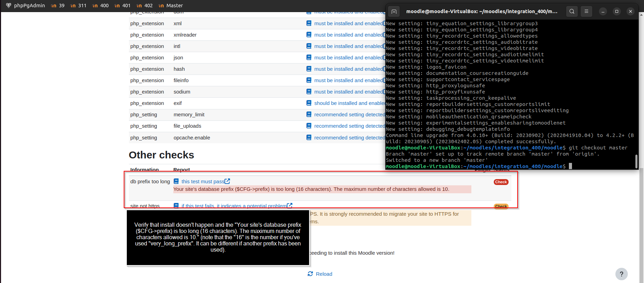Viewport: 644px width, 283px height.
Task: Open the 39 bookmark in the top bar
Action: [x=58, y=6]
